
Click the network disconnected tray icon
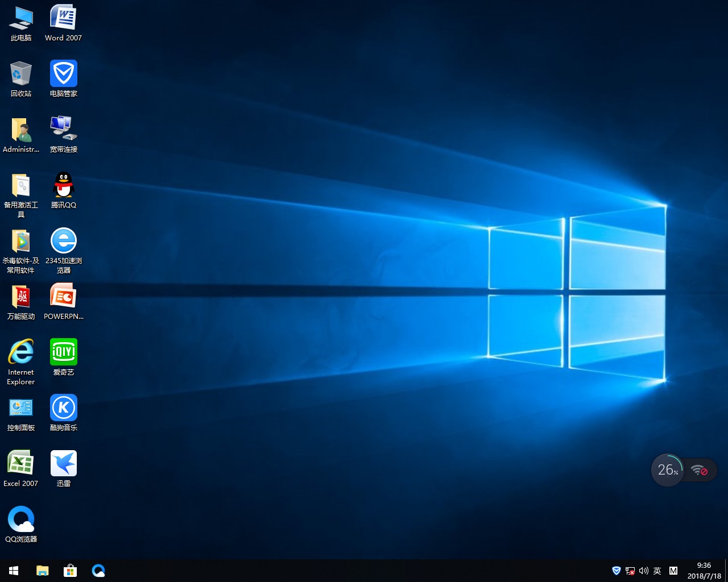coord(630,571)
